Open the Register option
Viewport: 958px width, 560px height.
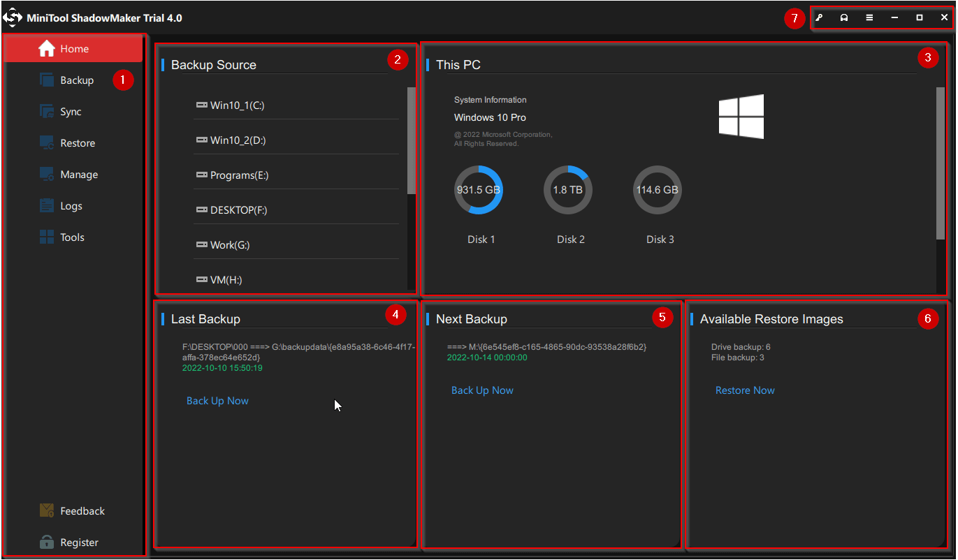72,542
